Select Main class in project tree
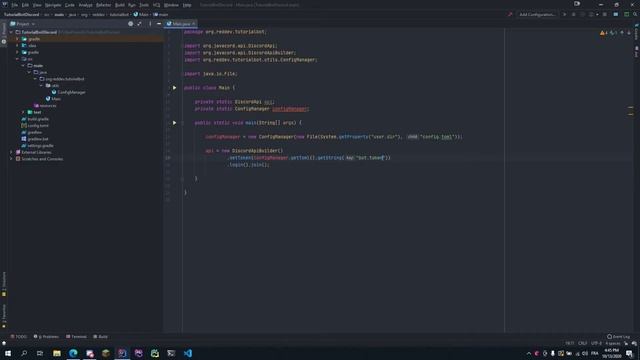 pyautogui.click(x=53, y=99)
